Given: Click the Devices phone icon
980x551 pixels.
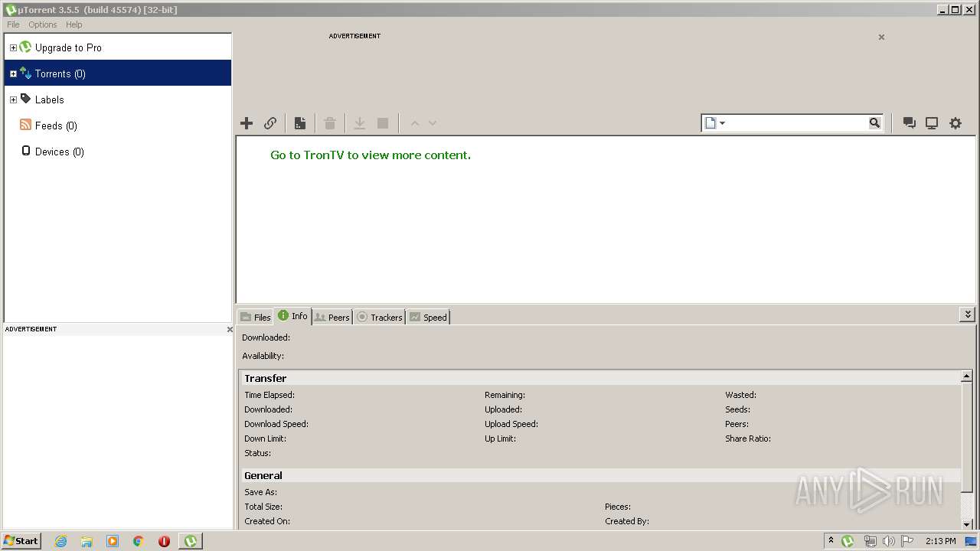Looking at the screenshot, I should [25, 151].
